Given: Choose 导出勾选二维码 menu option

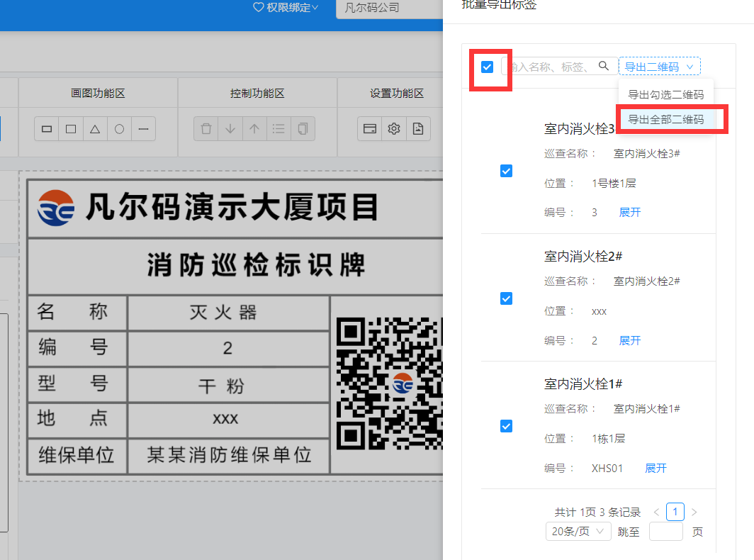Looking at the screenshot, I should point(666,95).
